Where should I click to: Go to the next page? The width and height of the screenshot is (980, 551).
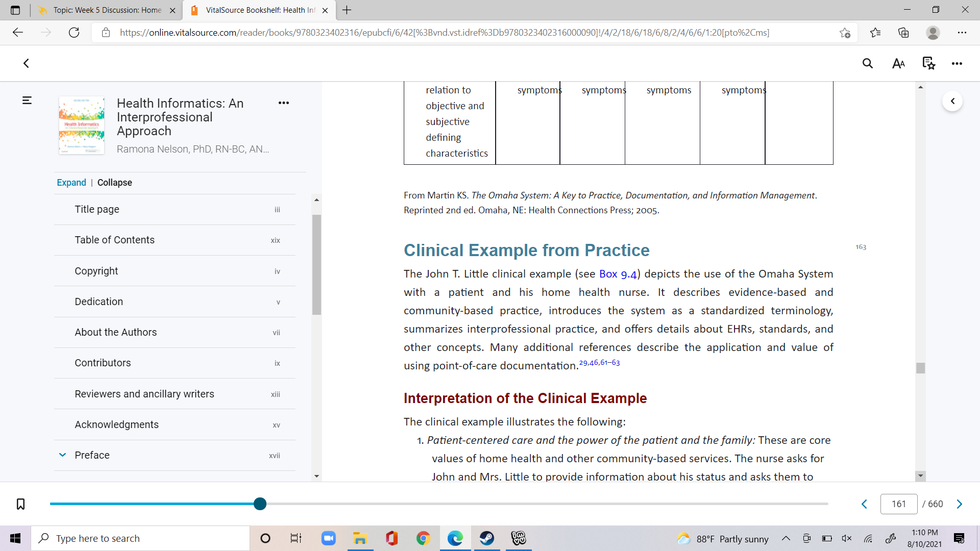(960, 504)
